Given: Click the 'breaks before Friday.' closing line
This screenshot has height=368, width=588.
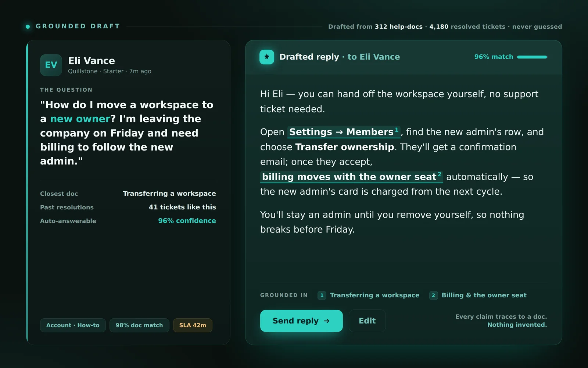Looking at the screenshot, I should 307,230.
